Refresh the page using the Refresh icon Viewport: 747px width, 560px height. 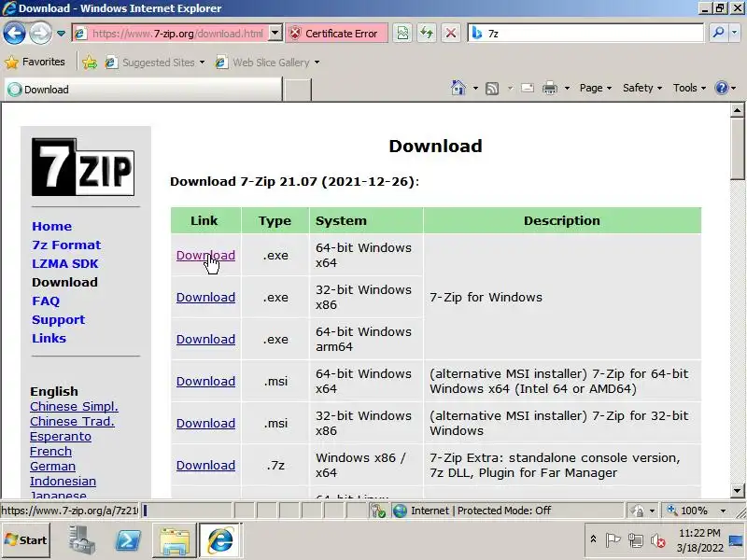coord(427,34)
